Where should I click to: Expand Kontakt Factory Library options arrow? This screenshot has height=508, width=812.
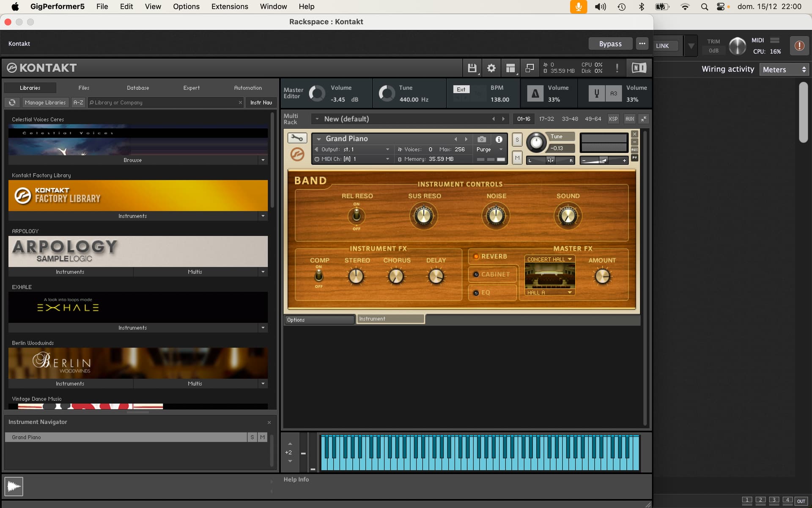[263, 216]
